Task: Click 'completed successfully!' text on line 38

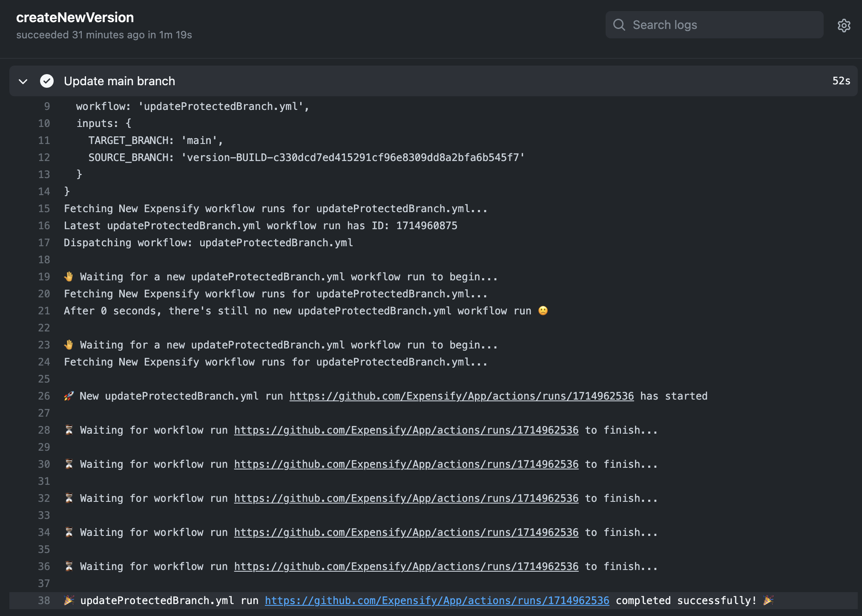Action: click(x=686, y=601)
